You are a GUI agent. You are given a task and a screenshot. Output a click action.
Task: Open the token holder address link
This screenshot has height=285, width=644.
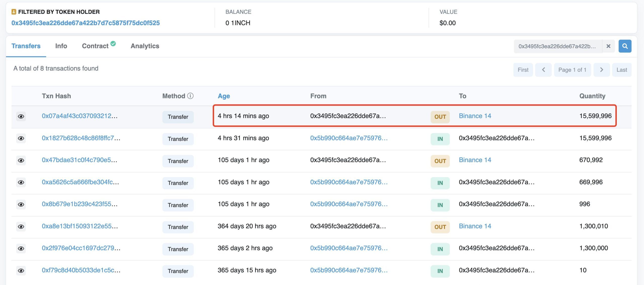click(x=86, y=23)
